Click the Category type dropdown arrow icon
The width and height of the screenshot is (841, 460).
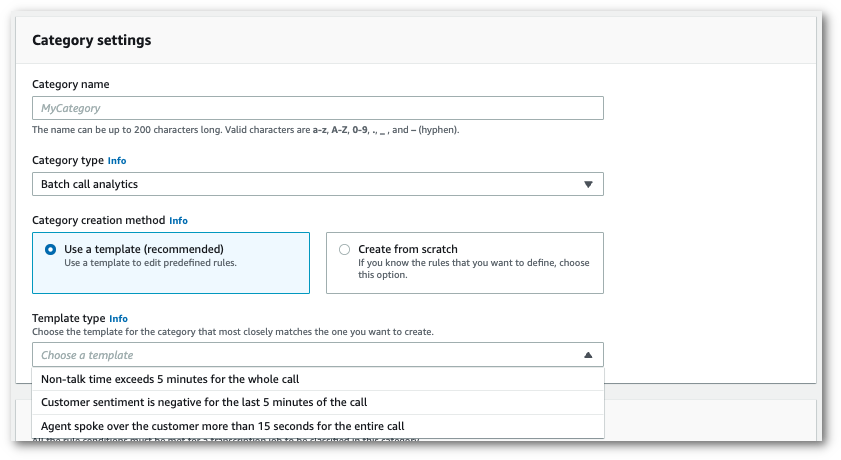[588, 184]
